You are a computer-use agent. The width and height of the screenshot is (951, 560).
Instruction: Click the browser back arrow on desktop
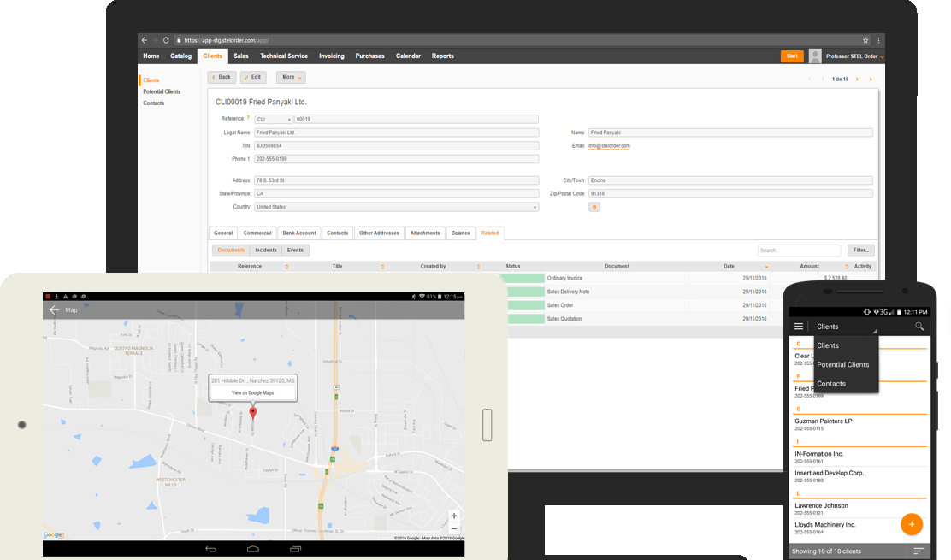tap(145, 40)
